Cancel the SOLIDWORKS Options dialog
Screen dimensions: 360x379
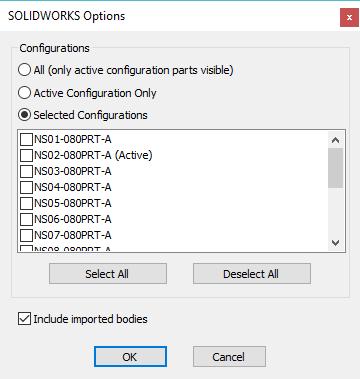point(229,357)
